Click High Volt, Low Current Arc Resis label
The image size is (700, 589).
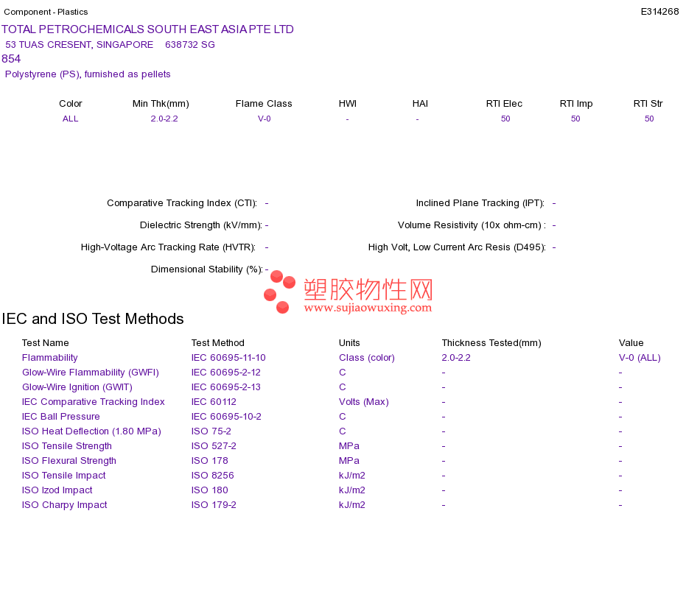tap(457, 247)
